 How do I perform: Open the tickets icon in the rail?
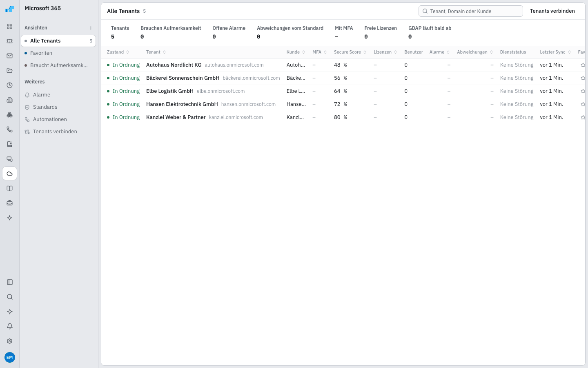(x=10, y=41)
